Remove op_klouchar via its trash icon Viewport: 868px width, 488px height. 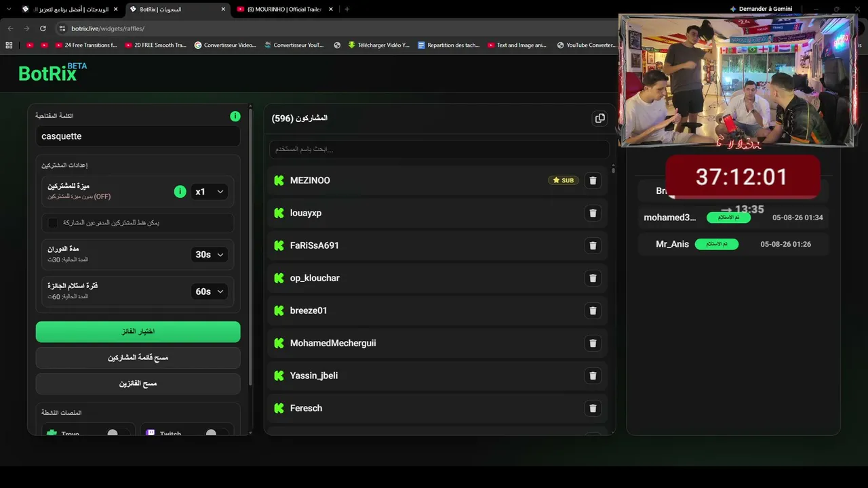click(593, 278)
